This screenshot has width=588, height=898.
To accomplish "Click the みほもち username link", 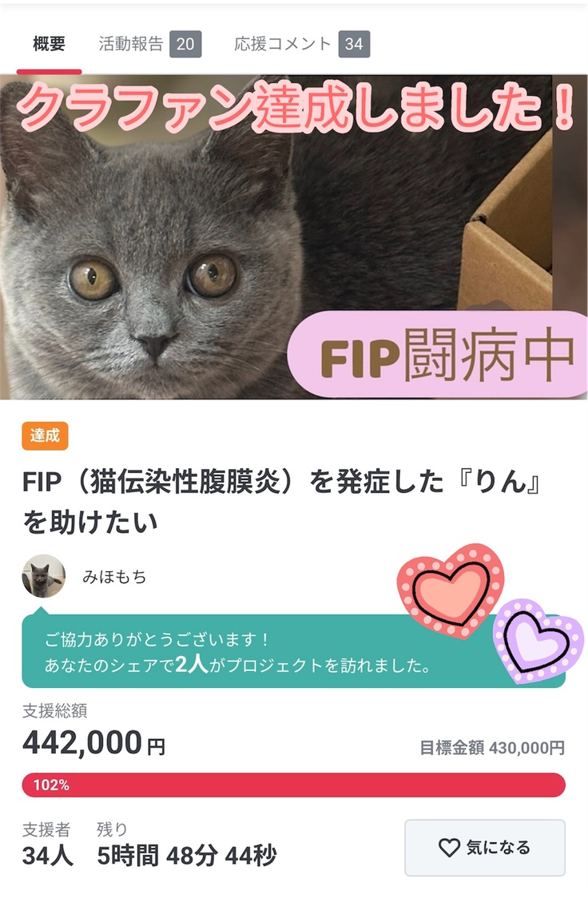I will [114, 577].
